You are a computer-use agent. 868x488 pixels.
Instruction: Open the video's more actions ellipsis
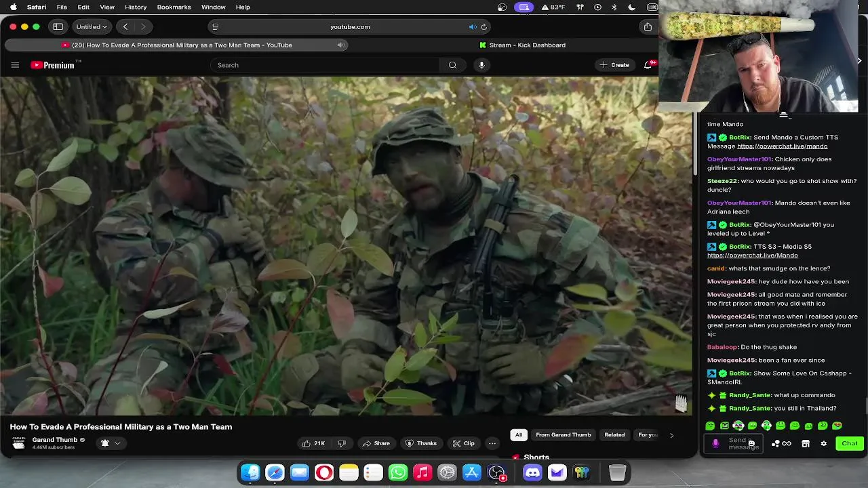492,443
